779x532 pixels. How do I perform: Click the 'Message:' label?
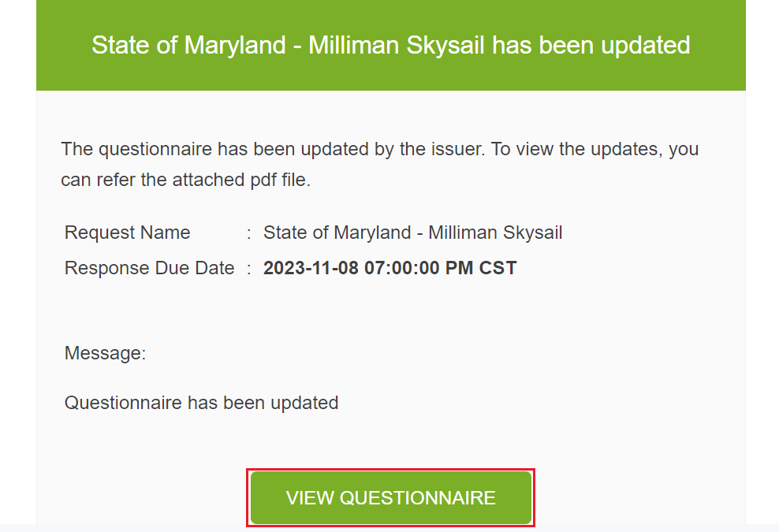pyautogui.click(x=106, y=353)
